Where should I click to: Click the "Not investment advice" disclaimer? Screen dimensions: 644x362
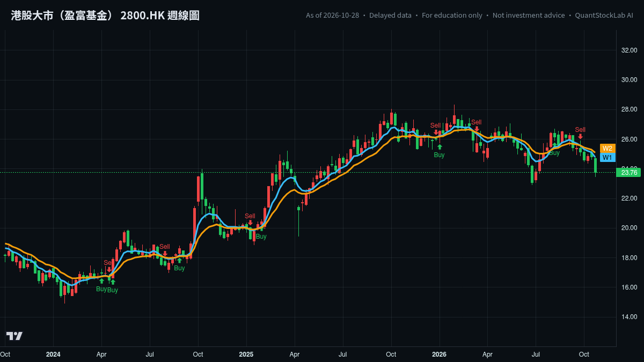tap(529, 16)
